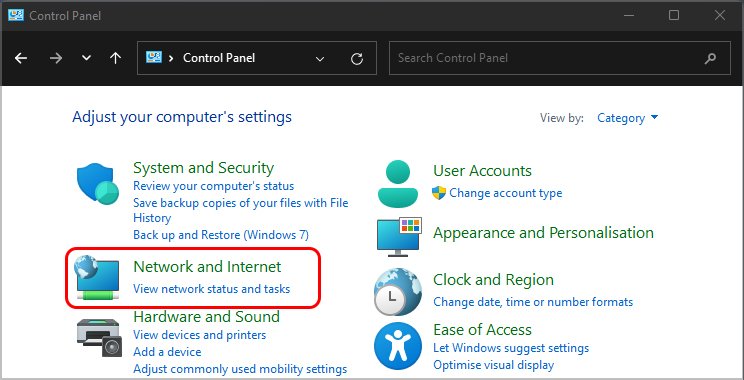744x380 pixels.
Task: Go up one level with up arrow
Action: tap(115, 58)
